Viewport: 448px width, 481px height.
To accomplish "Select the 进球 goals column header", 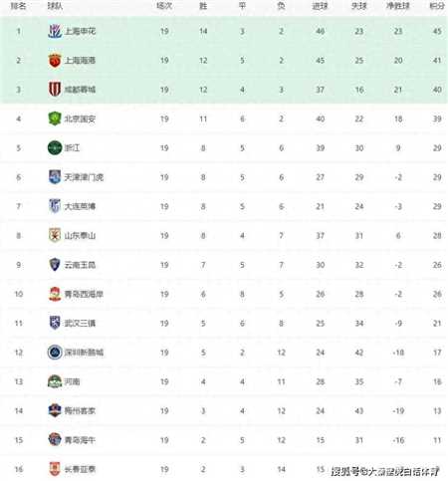I will [x=320, y=6].
